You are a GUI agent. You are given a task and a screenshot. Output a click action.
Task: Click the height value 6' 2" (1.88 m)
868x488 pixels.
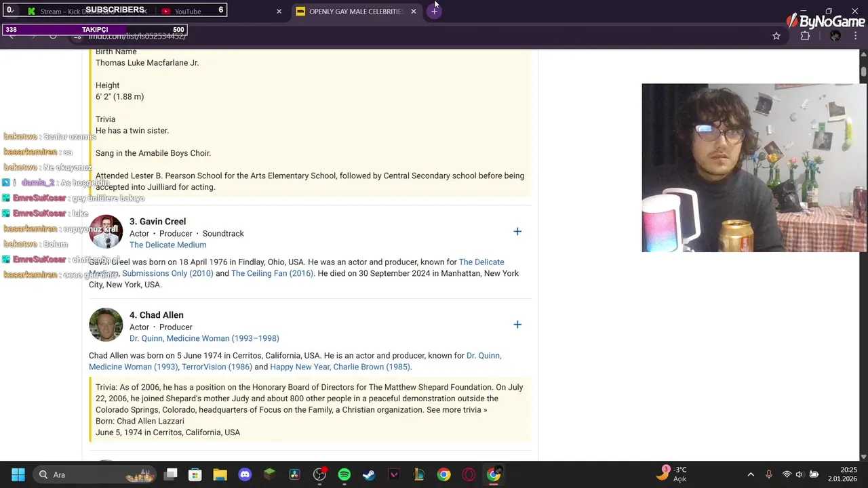pyautogui.click(x=120, y=96)
